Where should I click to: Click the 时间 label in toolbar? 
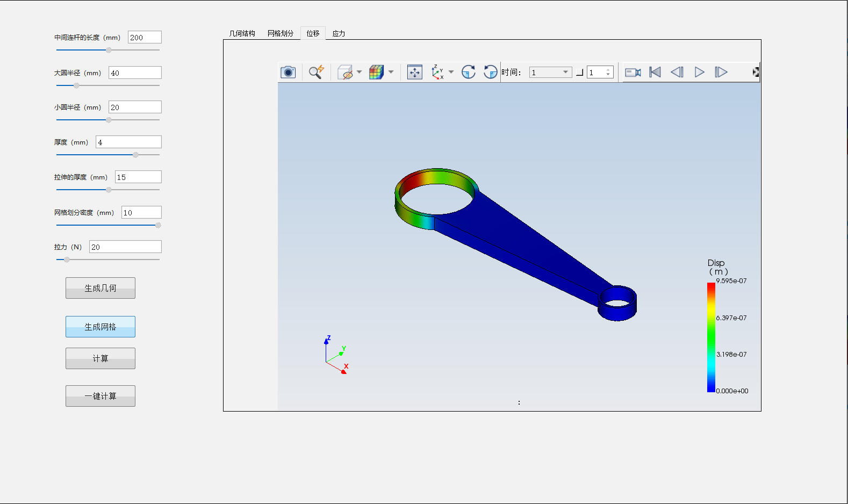tap(511, 73)
